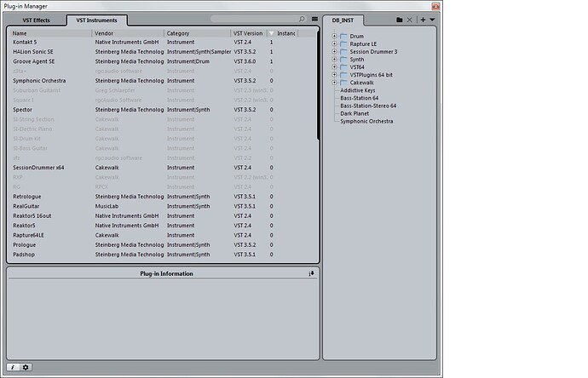Select Symphonic Orchestra in the collection tree
Screen dimensions: 588x378
pos(366,122)
